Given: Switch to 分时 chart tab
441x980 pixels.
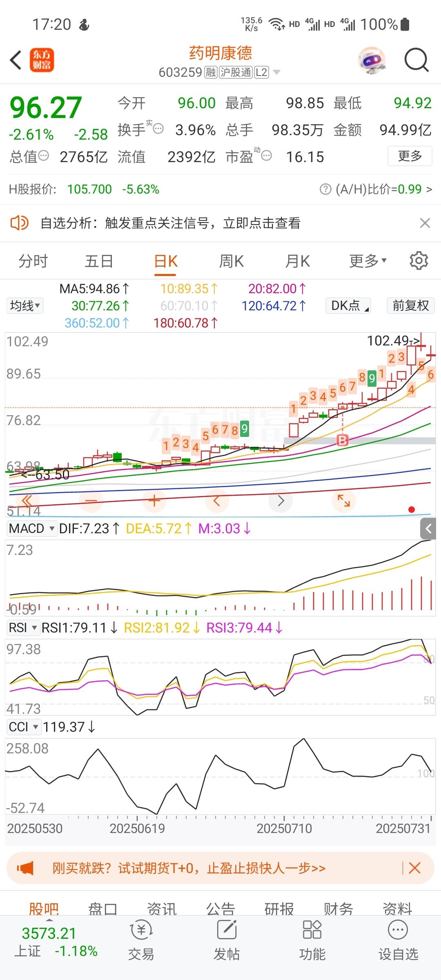Looking at the screenshot, I should click(x=33, y=261).
